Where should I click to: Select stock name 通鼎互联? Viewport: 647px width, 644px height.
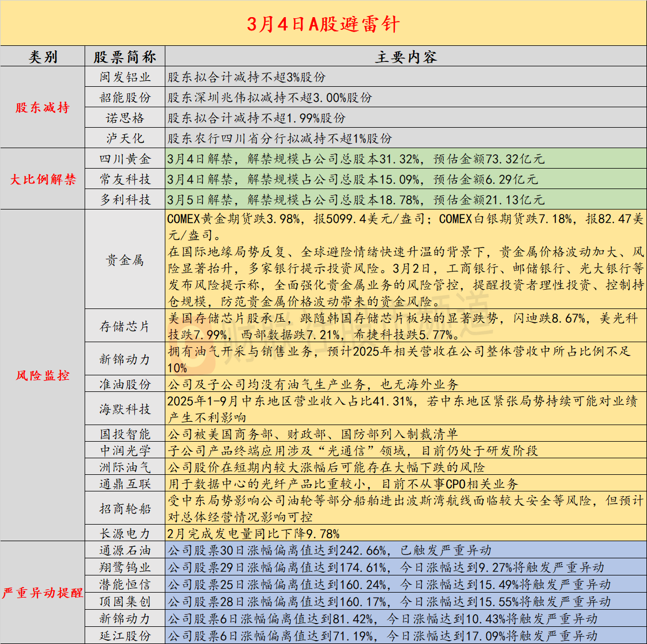click(x=125, y=484)
